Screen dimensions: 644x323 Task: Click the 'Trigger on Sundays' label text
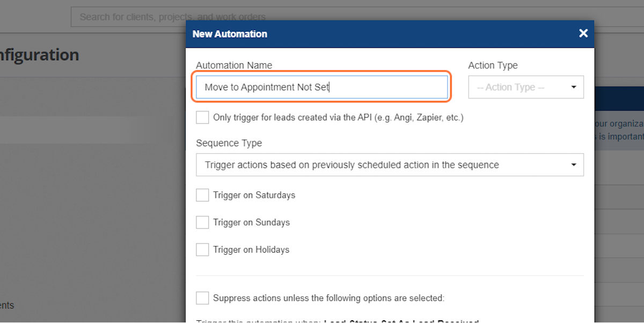pyautogui.click(x=251, y=222)
